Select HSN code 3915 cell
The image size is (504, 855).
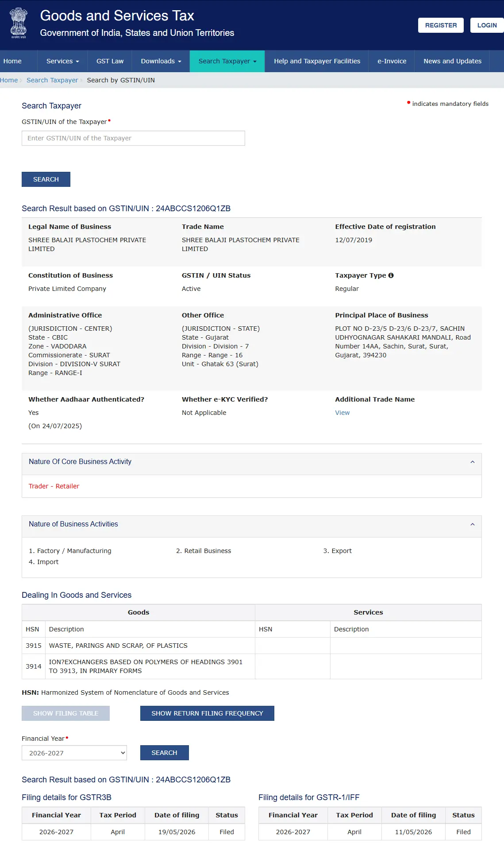[x=34, y=646]
